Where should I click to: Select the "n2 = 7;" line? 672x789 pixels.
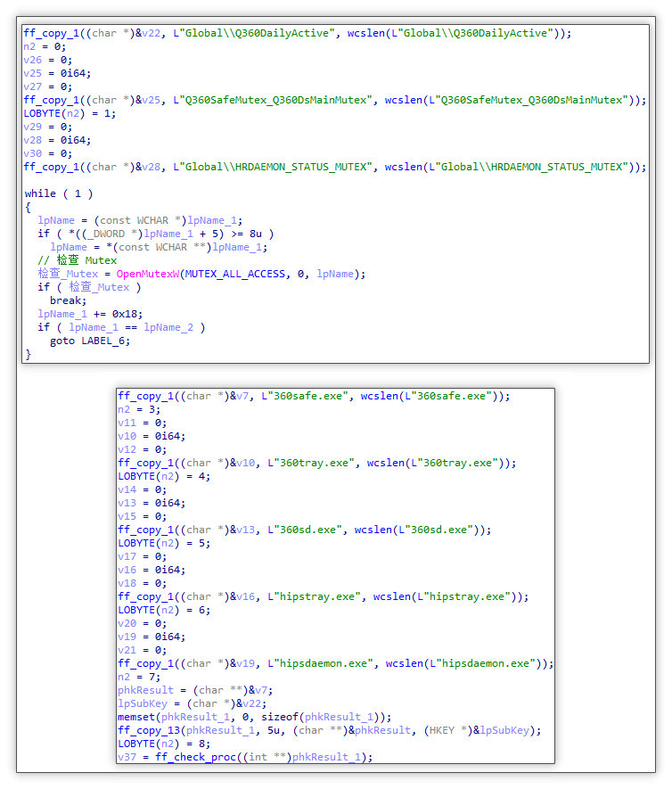[139, 678]
